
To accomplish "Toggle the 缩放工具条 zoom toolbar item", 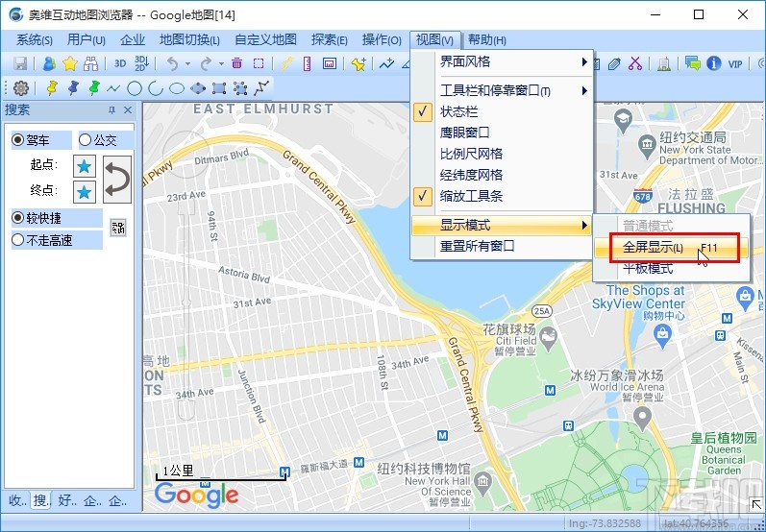I will click(x=502, y=196).
